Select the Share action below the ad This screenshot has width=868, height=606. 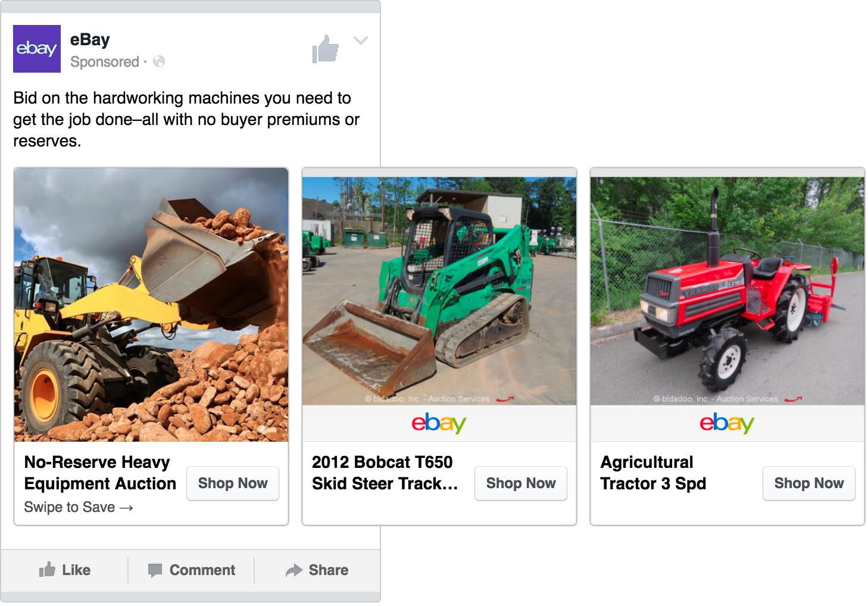tap(317, 570)
